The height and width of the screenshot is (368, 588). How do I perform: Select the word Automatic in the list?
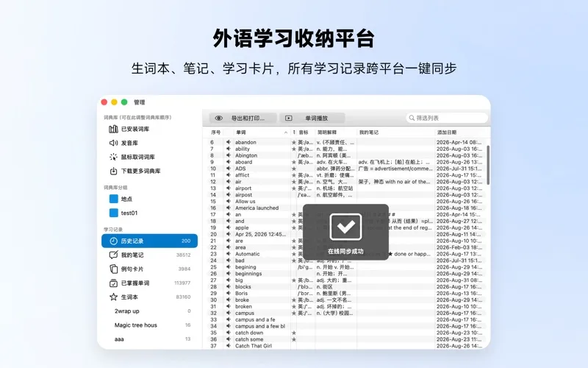coord(248,254)
